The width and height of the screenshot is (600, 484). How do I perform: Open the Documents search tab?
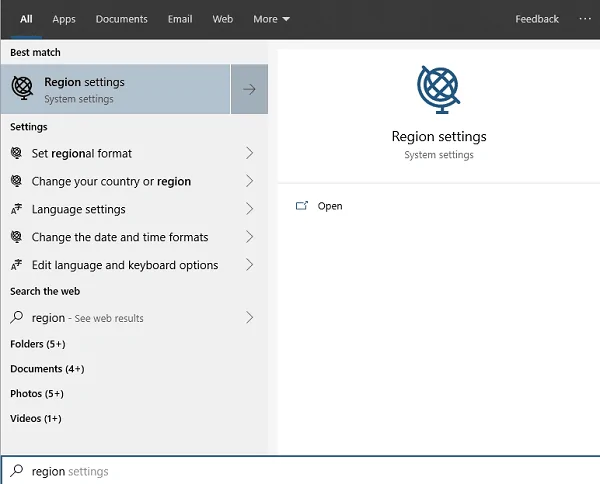[121, 19]
